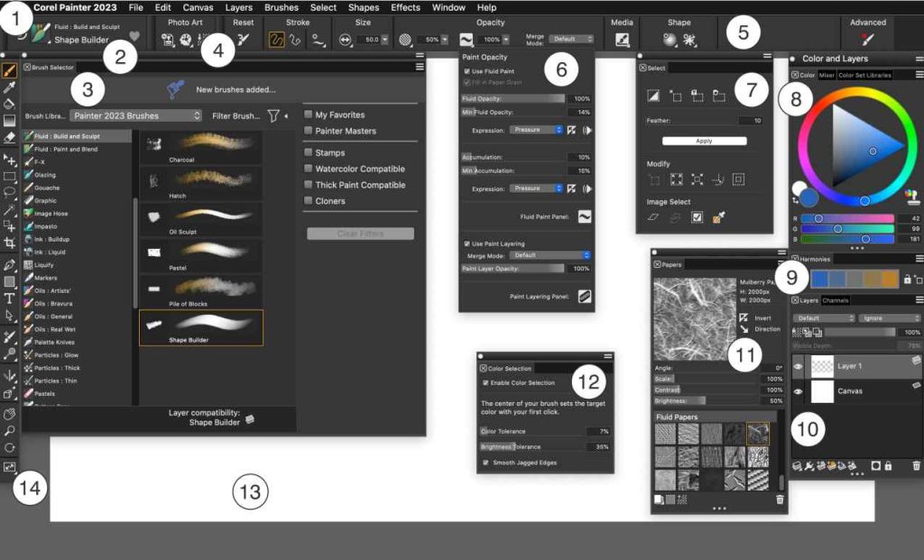Activate the Eraser tool in the toolbox

pyautogui.click(x=9, y=137)
